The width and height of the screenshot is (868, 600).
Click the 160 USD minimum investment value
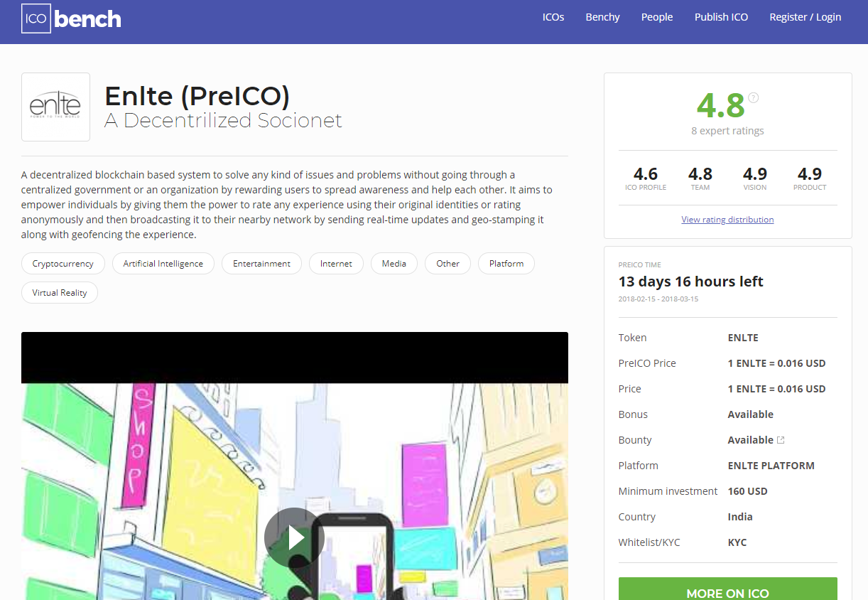747,491
